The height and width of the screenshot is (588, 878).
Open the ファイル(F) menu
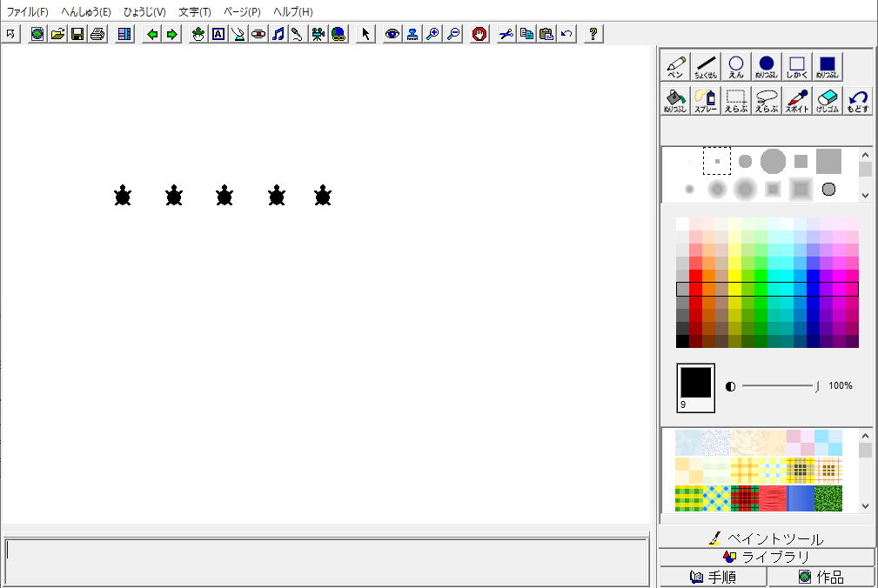[28, 12]
